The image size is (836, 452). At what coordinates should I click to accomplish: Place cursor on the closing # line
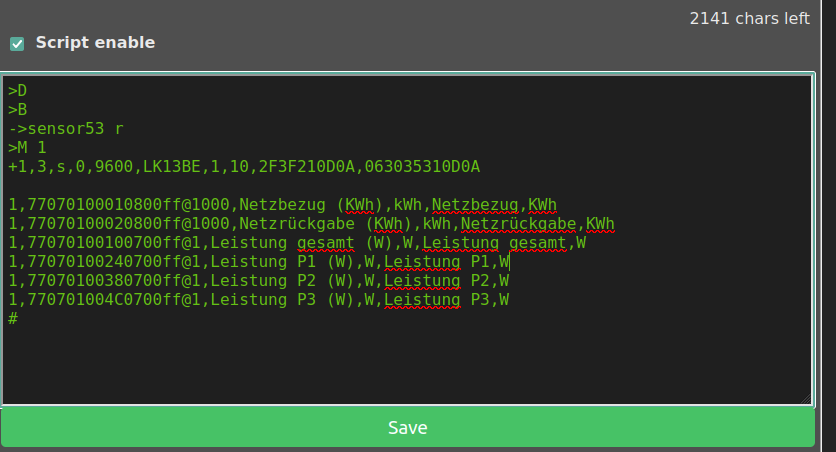point(13,318)
